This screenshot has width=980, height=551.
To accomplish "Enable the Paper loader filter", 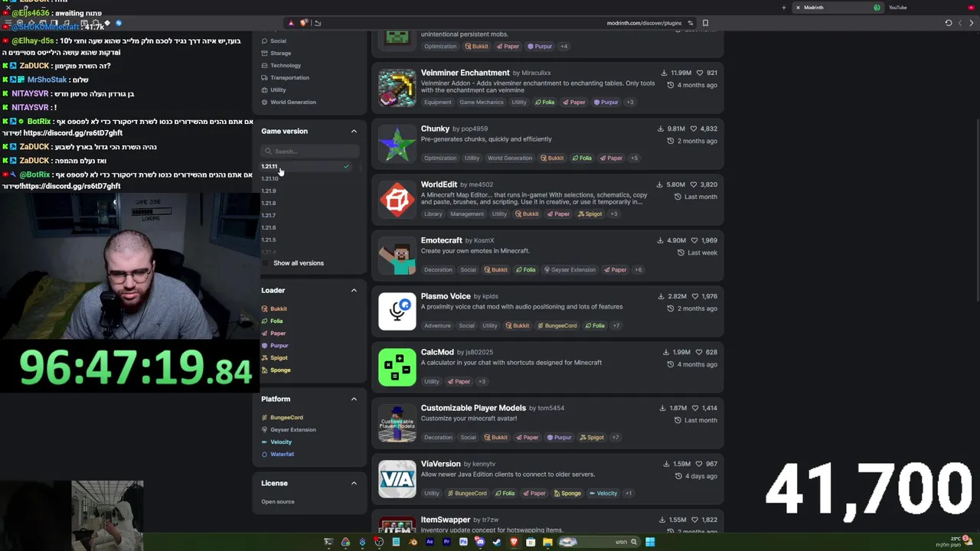I will (273, 333).
